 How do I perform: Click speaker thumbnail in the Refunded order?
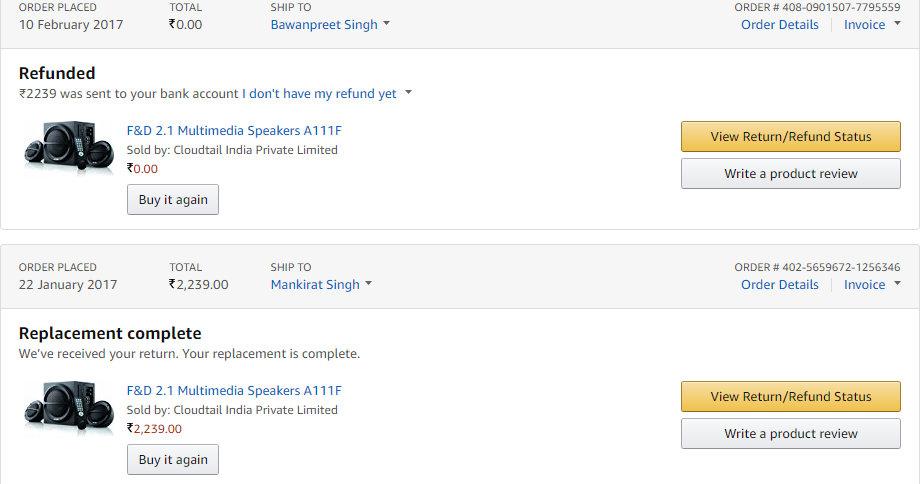click(x=69, y=148)
